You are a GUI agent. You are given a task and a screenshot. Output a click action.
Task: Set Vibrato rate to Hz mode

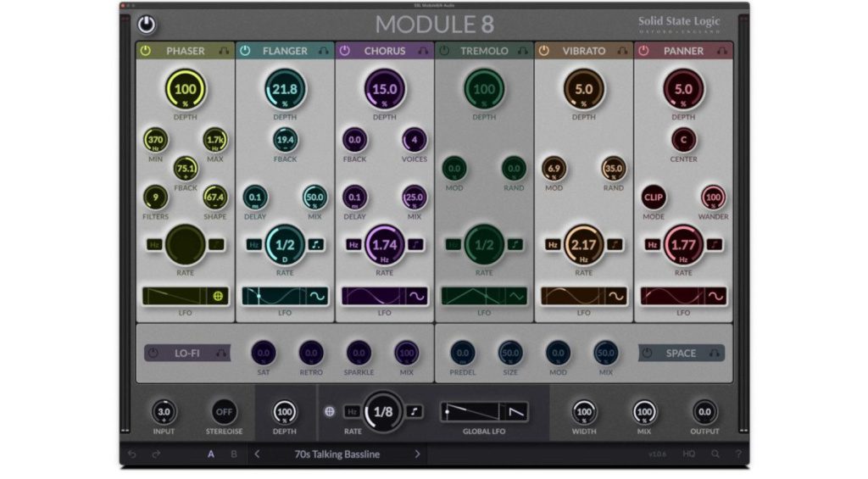(x=553, y=244)
